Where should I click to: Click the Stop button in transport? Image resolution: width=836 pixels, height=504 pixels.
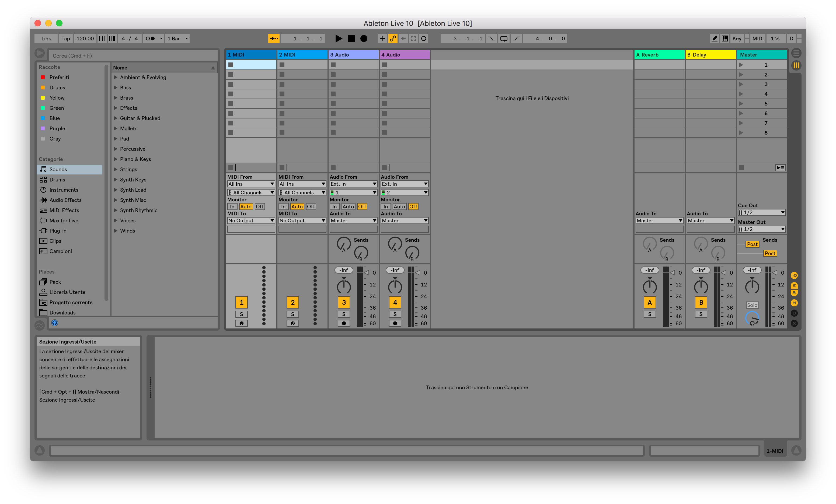(351, 39)
